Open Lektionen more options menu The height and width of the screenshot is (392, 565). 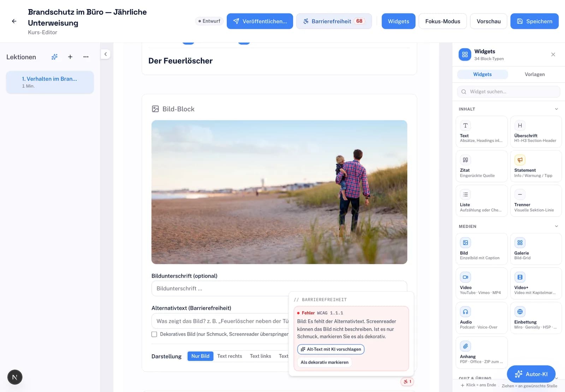(86, 57)
